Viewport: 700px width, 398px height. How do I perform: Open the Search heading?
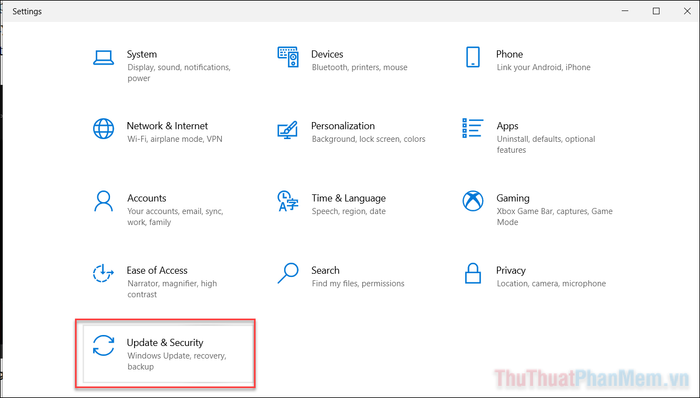(325, 270)
